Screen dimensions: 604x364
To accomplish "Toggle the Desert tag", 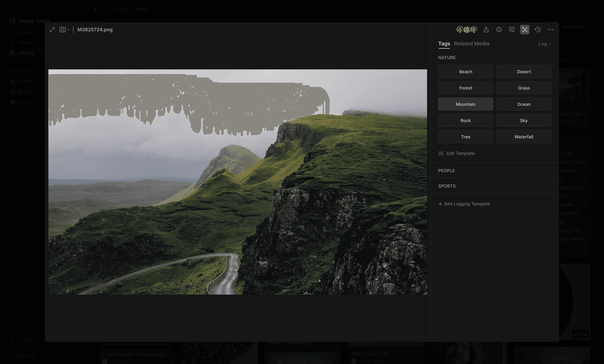I will pyautogui.click(x=524, y=72).
